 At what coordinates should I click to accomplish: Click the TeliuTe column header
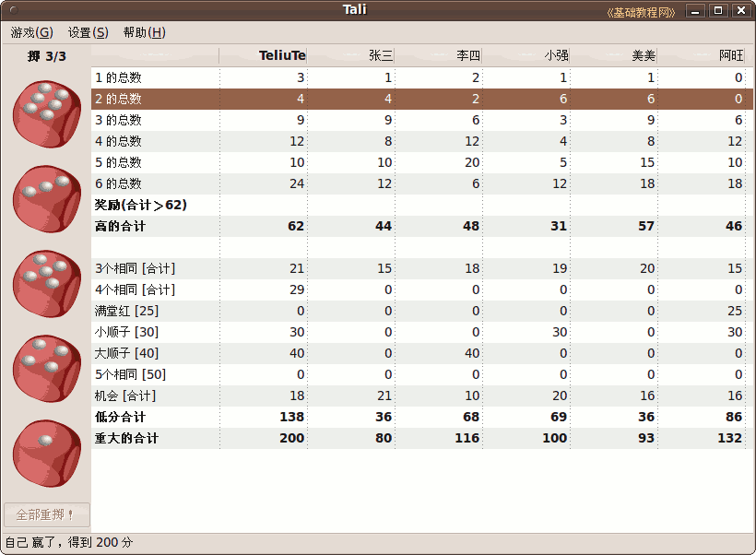pyautogui.click(x=263, y=55)
